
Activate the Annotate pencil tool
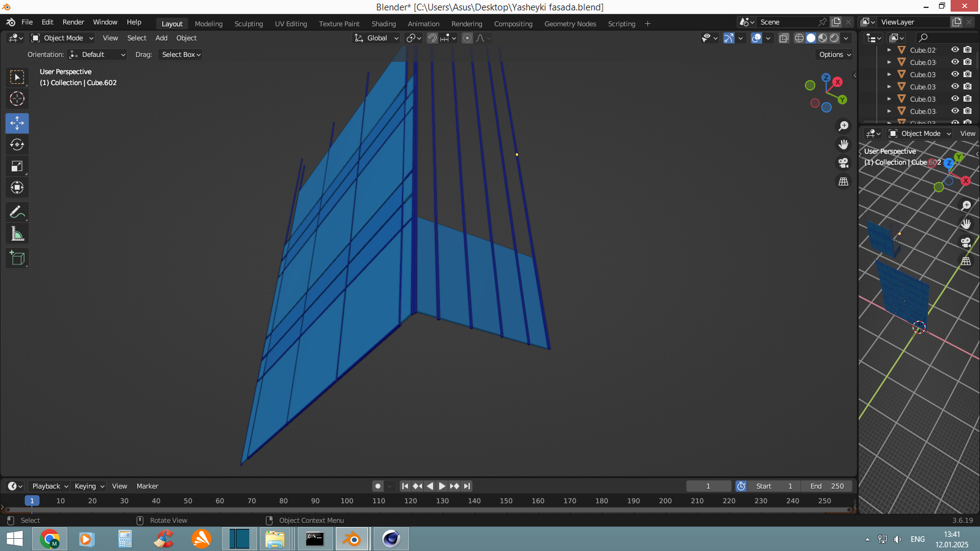[17, 212]
